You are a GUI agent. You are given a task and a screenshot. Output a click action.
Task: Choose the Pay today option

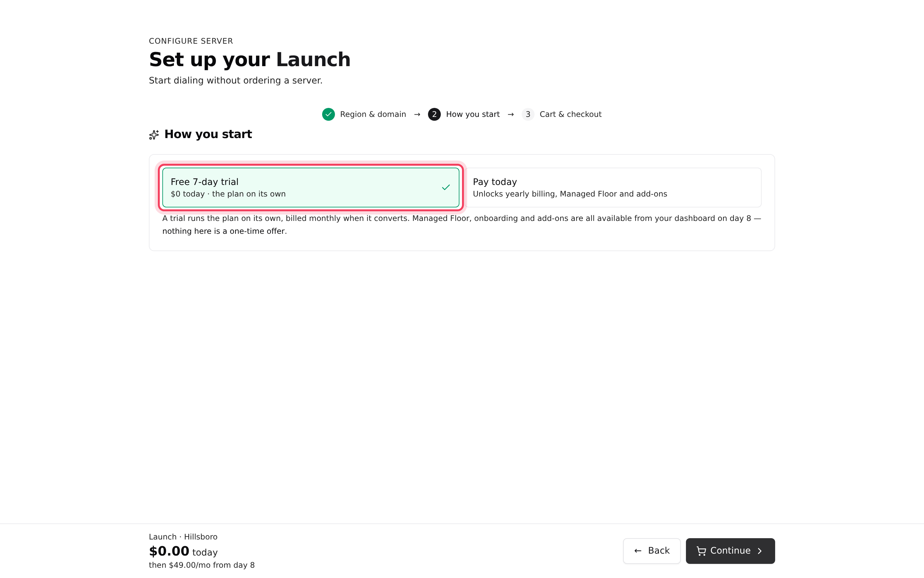coord(613,187)
